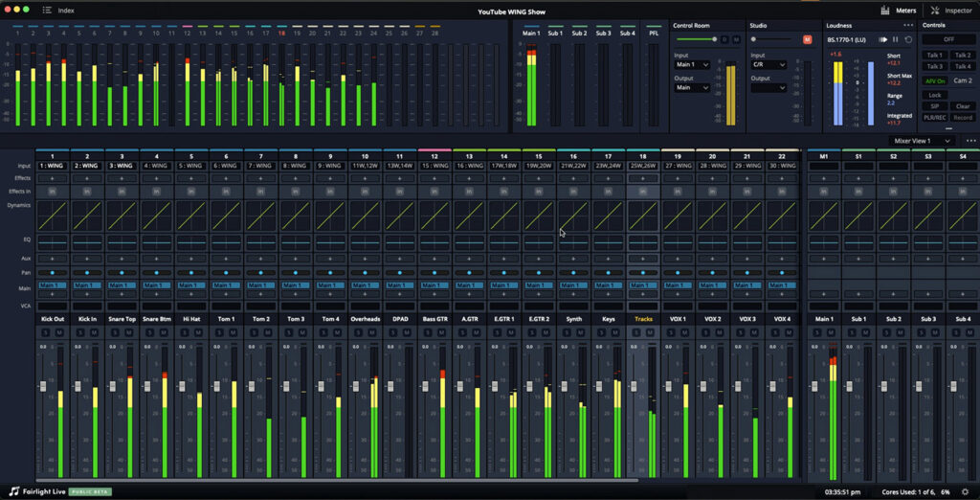Open Loudness panel options (three dots)

coord(907,25)
